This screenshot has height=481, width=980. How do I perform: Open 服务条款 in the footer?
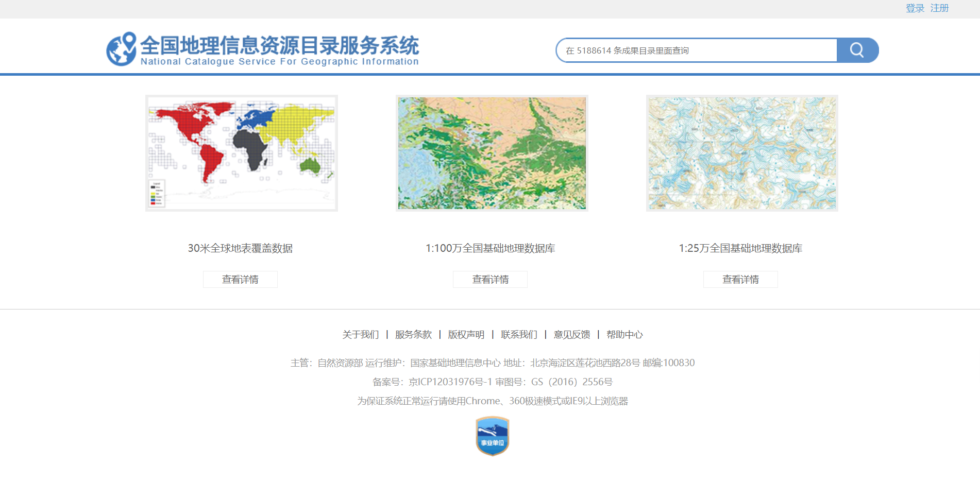(413, 335)
